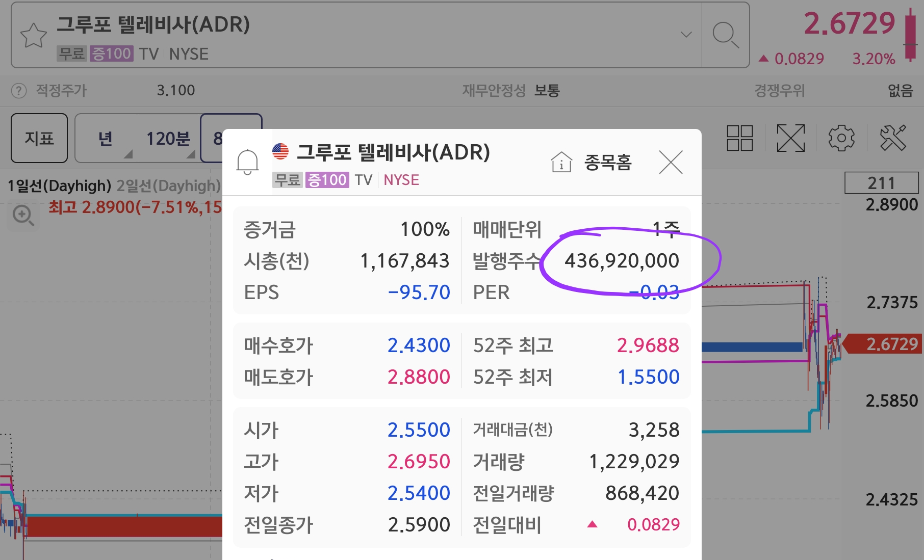924x560 pixels.
Task: Select the 2일선(Dayhigh) indicator label
Action: (x=169, y=185)
